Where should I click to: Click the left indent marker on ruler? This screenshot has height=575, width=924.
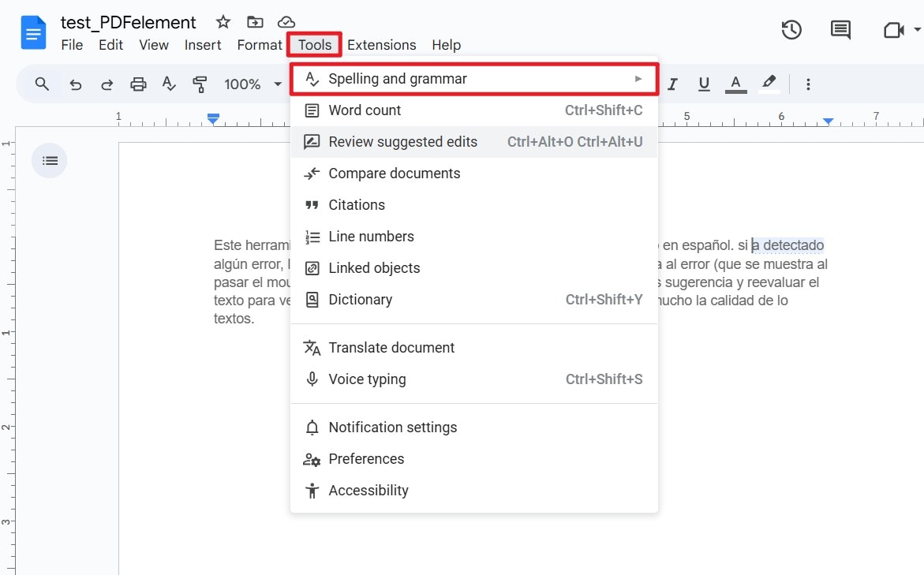[213, 119]
